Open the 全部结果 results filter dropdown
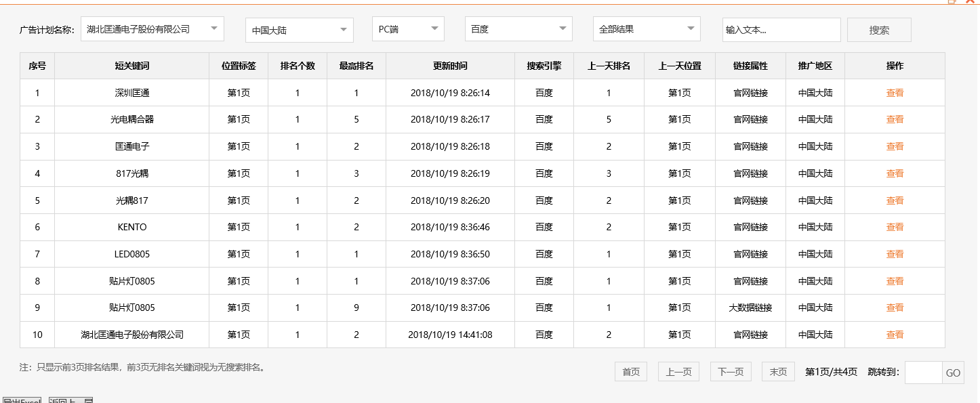The image size is (980, 403). pyautogui.click(x=645, y=28)
